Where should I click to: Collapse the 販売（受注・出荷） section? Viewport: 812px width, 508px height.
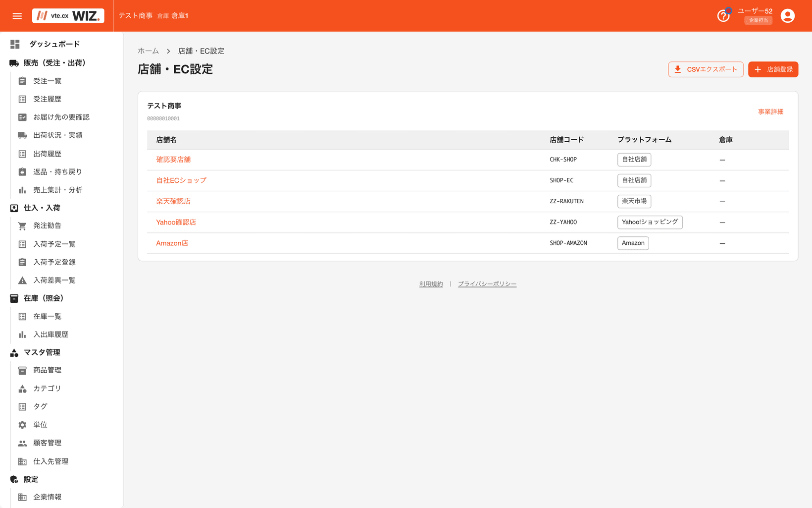[x=54, y=63]
